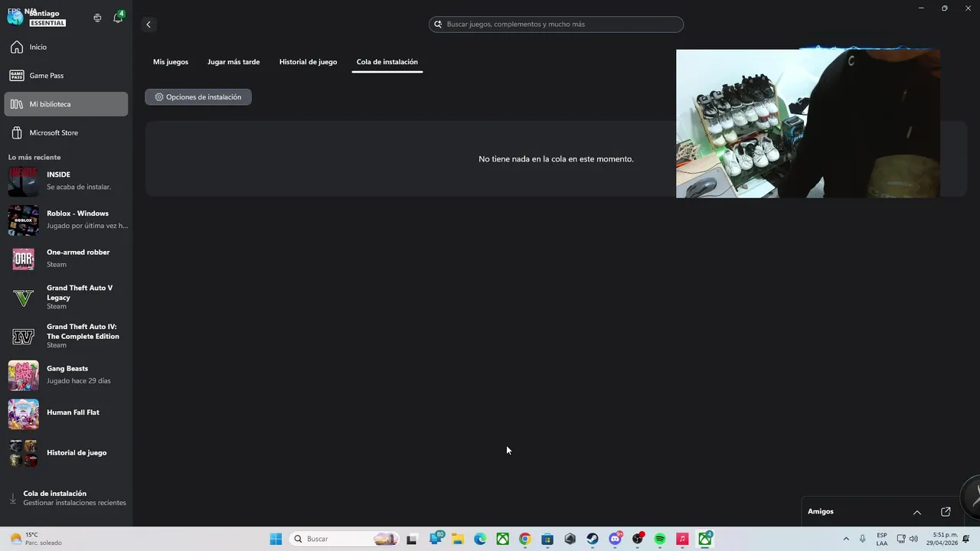The width and height of the screenshot is (980, 551).
Task: Open Game Pass in the sidebar
Action: (66, 76)
